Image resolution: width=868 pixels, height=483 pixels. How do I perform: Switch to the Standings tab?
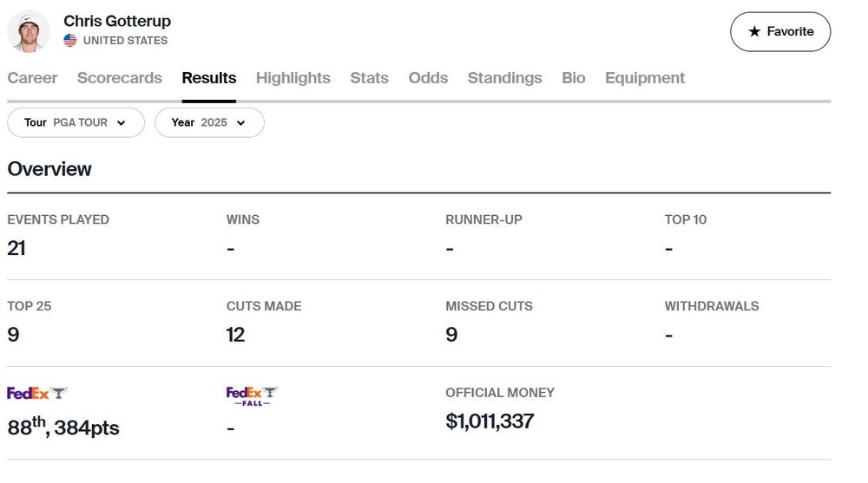click(x=505, y=78)
